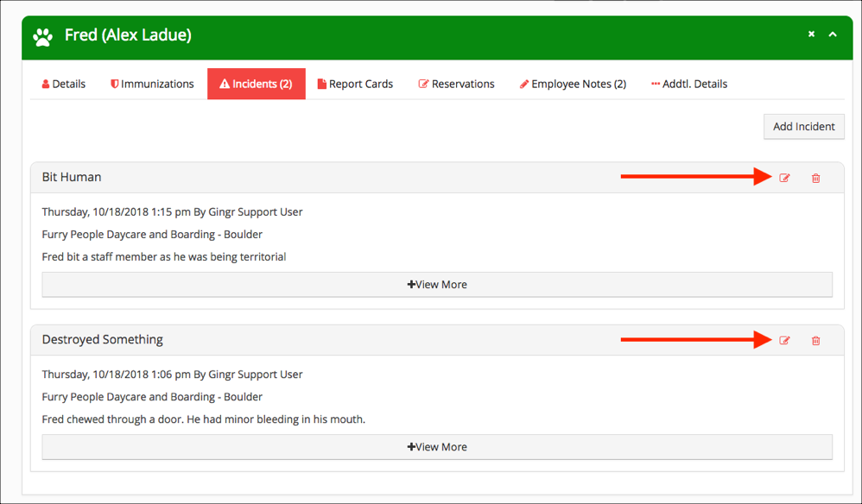Click the Bit Human incident title

72,177
